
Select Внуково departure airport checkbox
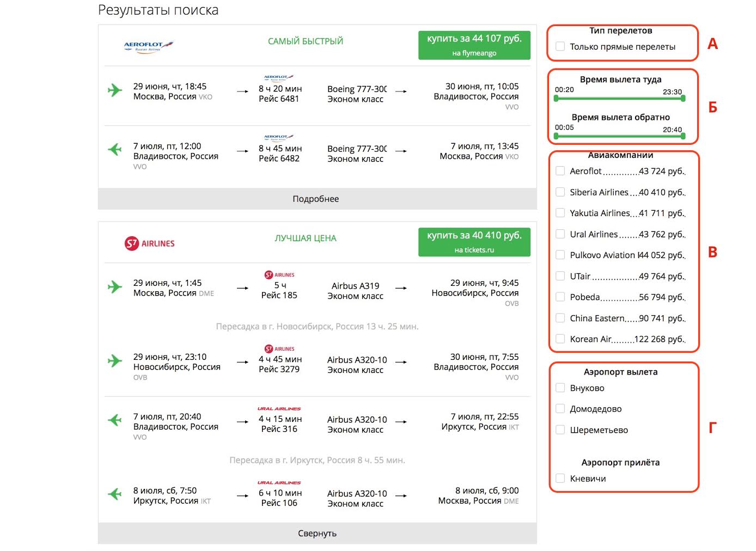[x=560, y=388]
